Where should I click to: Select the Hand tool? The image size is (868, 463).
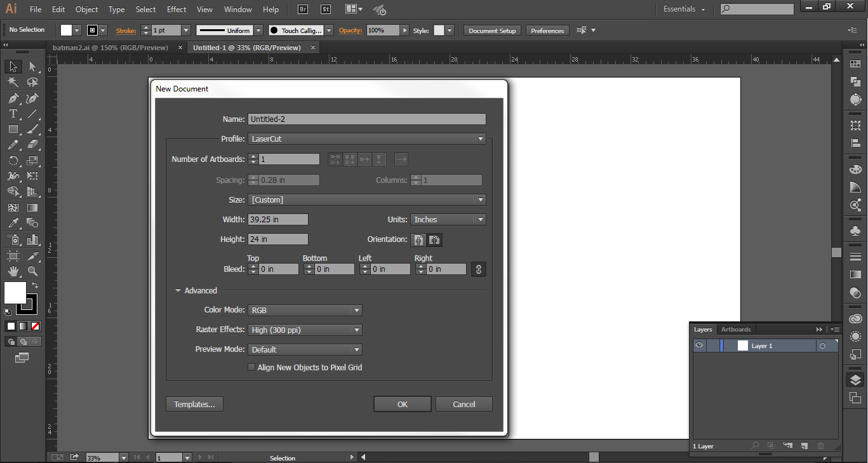[13, 272]
